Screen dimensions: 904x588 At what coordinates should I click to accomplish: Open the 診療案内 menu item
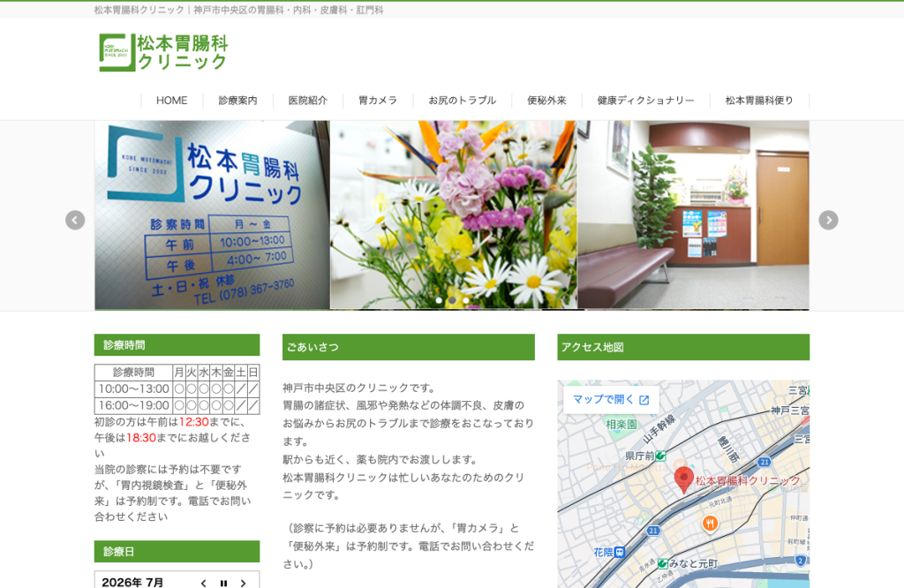(237, 101)
